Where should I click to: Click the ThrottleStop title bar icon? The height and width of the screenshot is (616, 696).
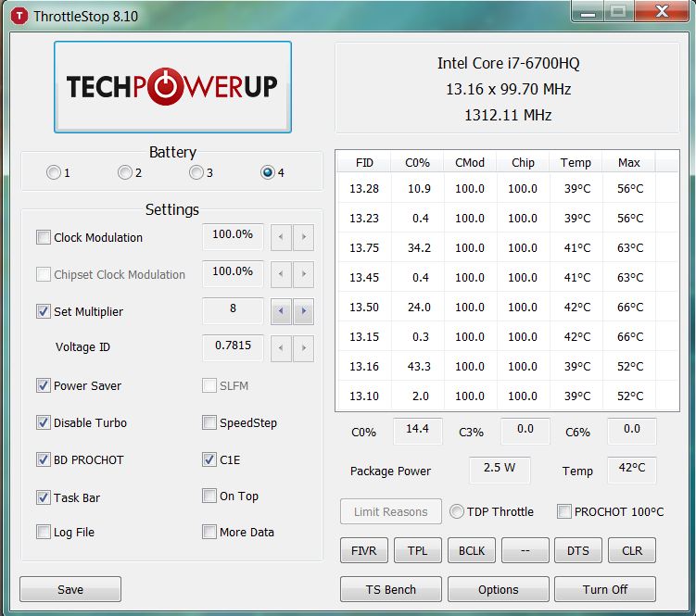19,16
